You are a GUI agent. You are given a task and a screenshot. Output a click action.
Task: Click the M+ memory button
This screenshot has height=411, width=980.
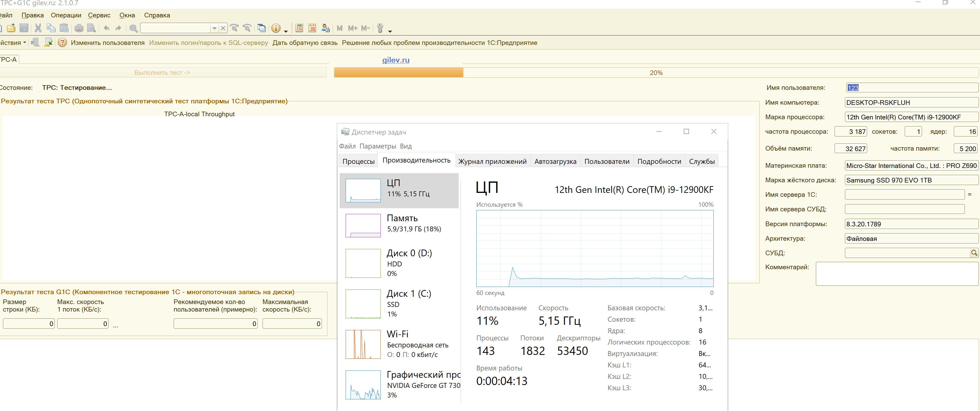[x=353, y=28]
